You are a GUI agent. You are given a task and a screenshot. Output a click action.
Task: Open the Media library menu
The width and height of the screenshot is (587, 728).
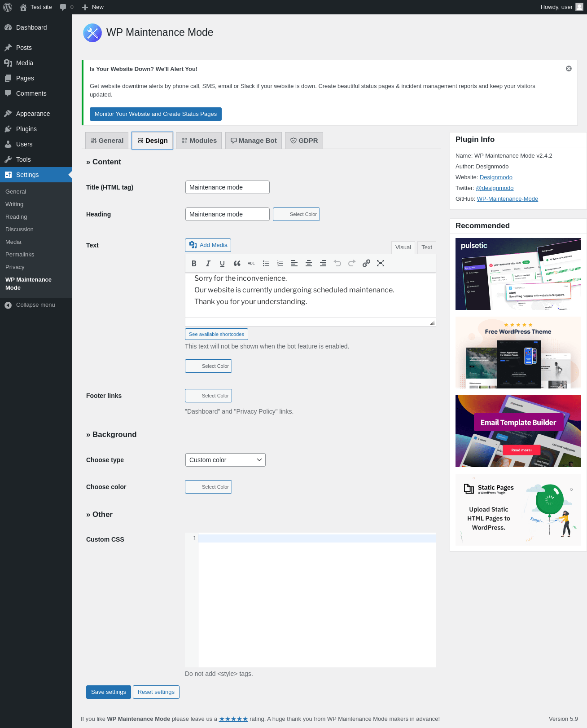pyautogui.click(x=36, y=63)
